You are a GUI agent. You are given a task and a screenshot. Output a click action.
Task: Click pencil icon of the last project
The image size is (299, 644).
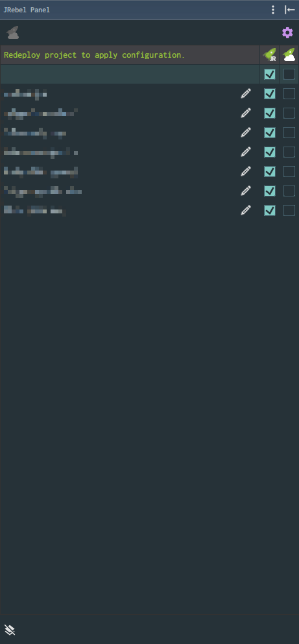tap(246, 210)
